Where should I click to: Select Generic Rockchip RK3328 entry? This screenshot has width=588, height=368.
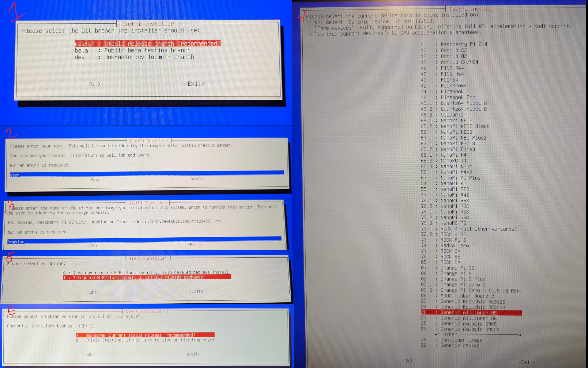click(x=463, y=301)
